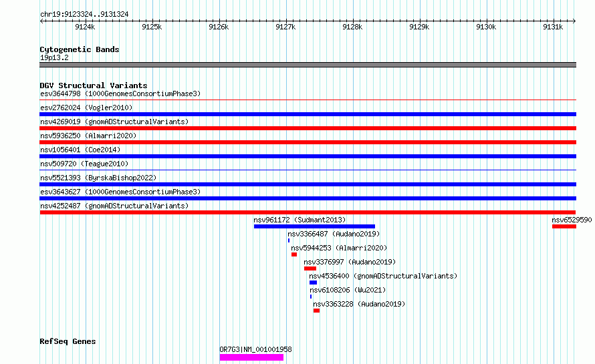Select the esv2762024 (Vogler2010) blue variant bar
Image resolution: width=595 pixels, height=364 pixels.
pyautogui.click(x=308, y=114)
